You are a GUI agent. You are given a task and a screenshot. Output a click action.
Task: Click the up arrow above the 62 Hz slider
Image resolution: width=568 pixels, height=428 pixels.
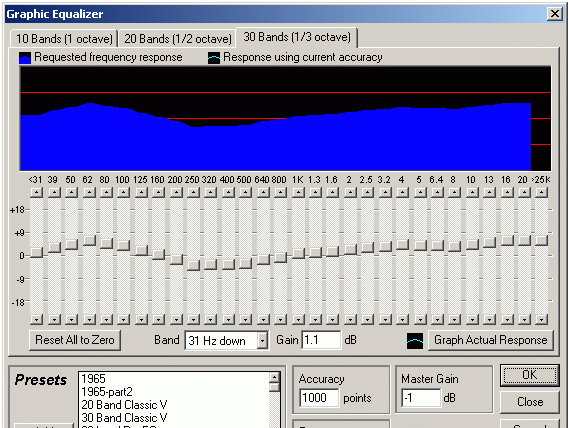pyautogui.click(x=89, y=192)
